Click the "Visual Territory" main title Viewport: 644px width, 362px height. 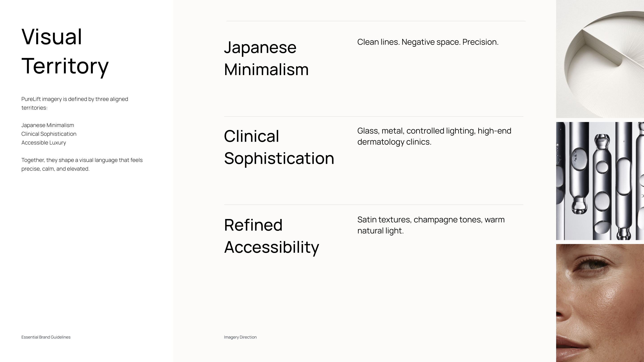coord(65,51)
